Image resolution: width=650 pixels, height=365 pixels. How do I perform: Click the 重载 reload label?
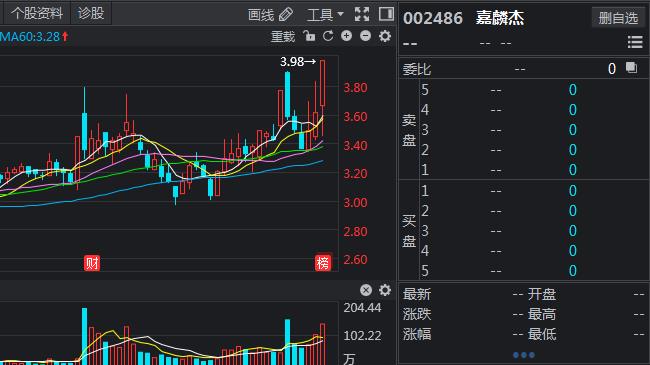pos(283,36)
